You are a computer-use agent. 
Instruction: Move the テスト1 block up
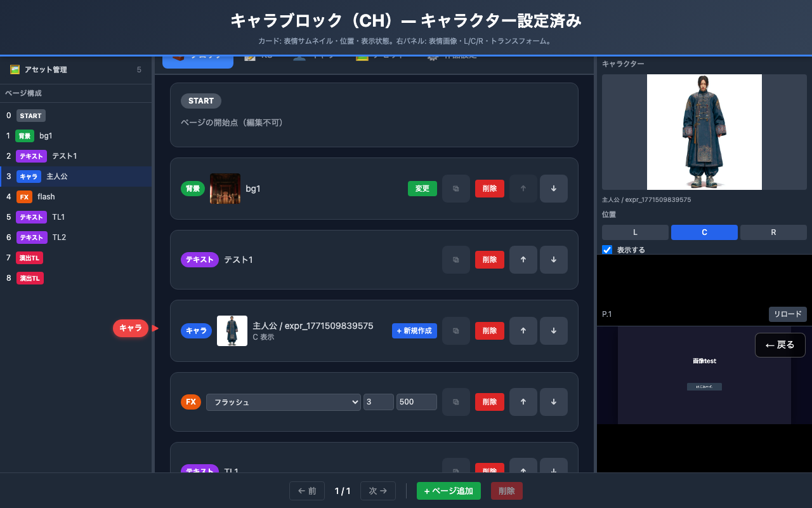point(523,260)
